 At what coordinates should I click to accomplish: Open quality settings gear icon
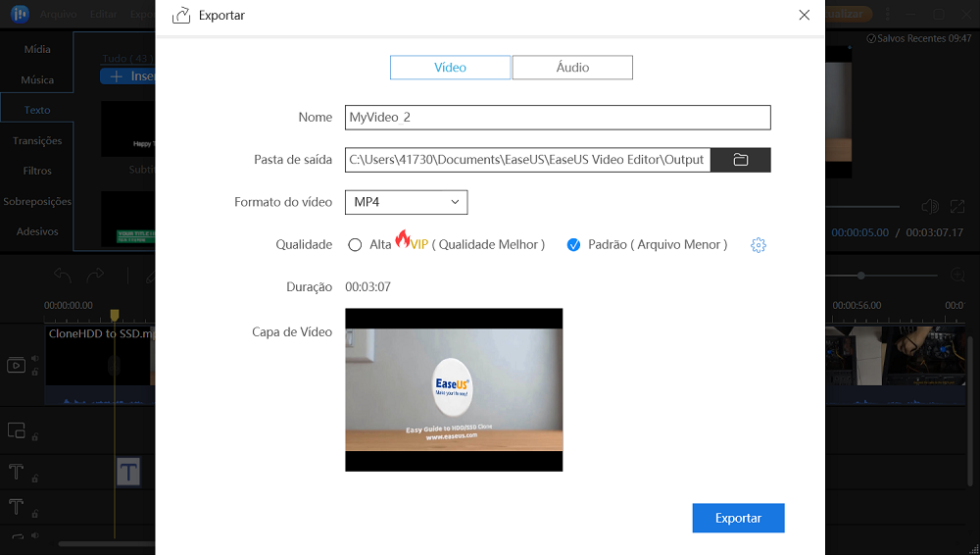759,244
